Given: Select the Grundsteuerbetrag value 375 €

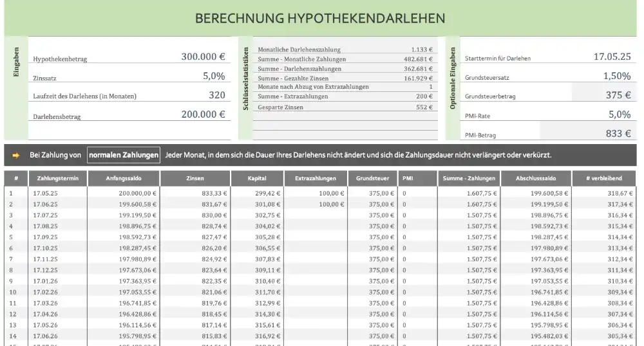Looking at the screenshot, I should [618, 95].
